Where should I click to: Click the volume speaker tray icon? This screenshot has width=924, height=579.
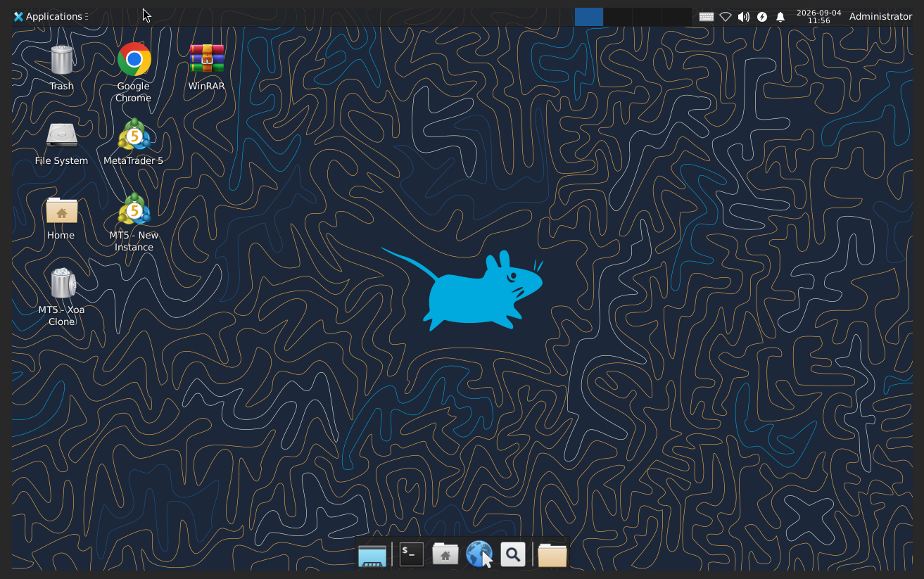[744, 17]
